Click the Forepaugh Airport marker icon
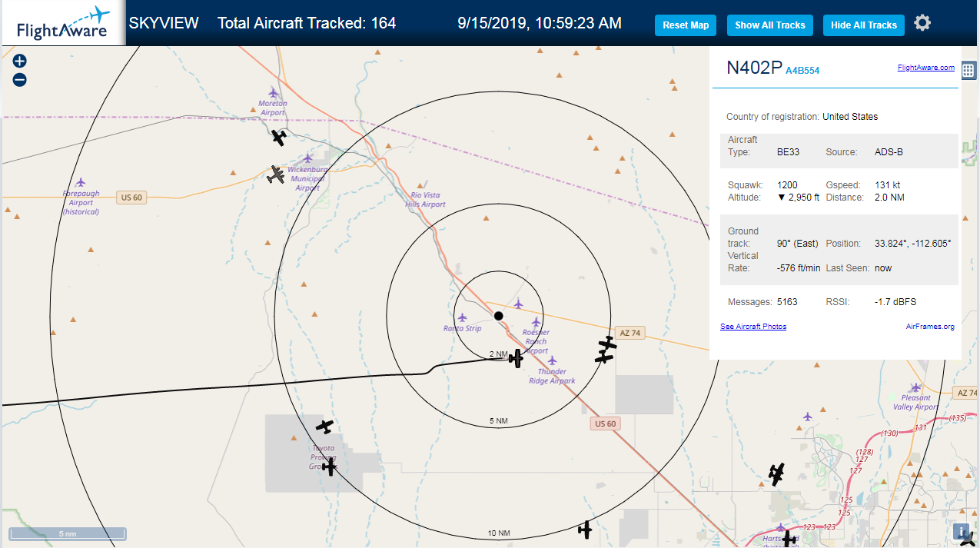980x548 pixels. tap(81, 182)
